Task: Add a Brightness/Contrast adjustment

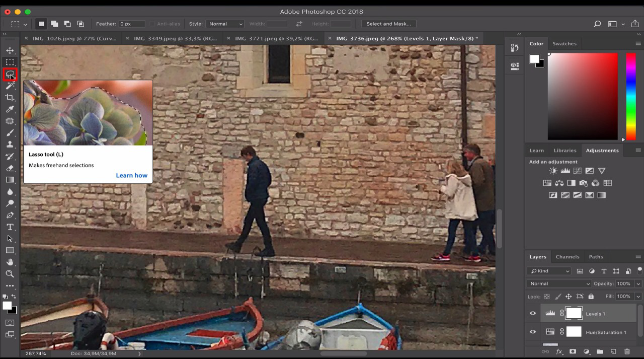Action: click(553, 171)
